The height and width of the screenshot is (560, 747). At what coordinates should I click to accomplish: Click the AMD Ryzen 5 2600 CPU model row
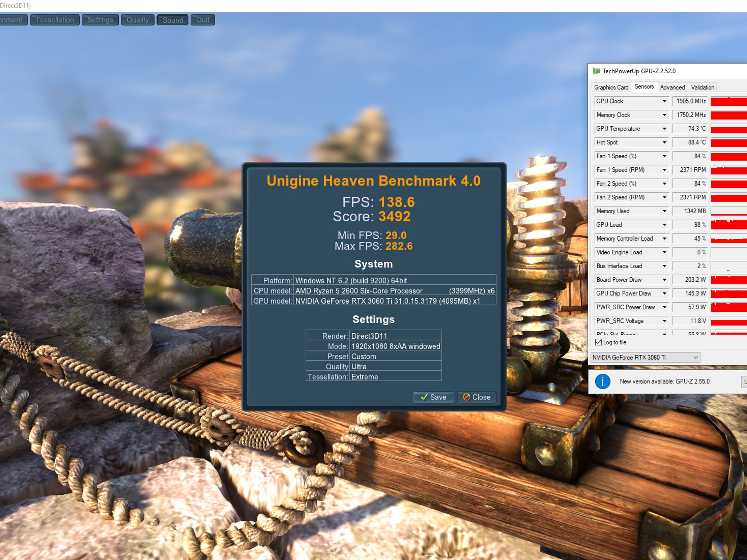click(374, 291)
